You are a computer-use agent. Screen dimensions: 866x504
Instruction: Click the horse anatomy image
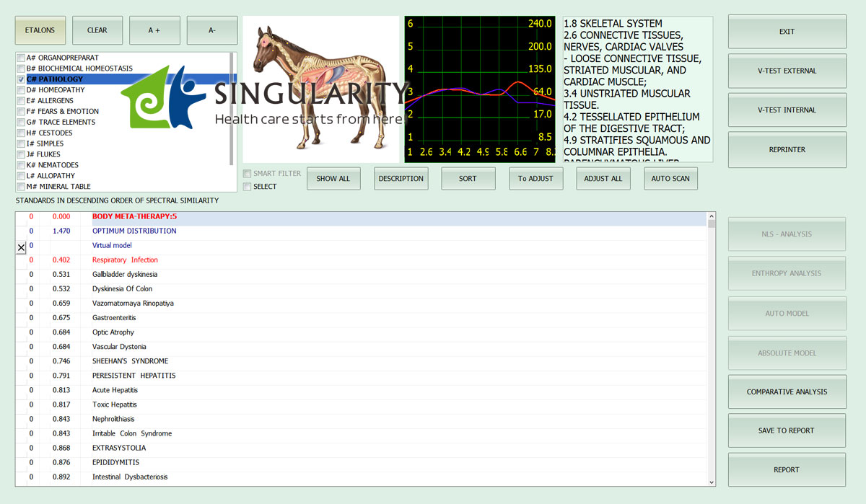(320, 89)
